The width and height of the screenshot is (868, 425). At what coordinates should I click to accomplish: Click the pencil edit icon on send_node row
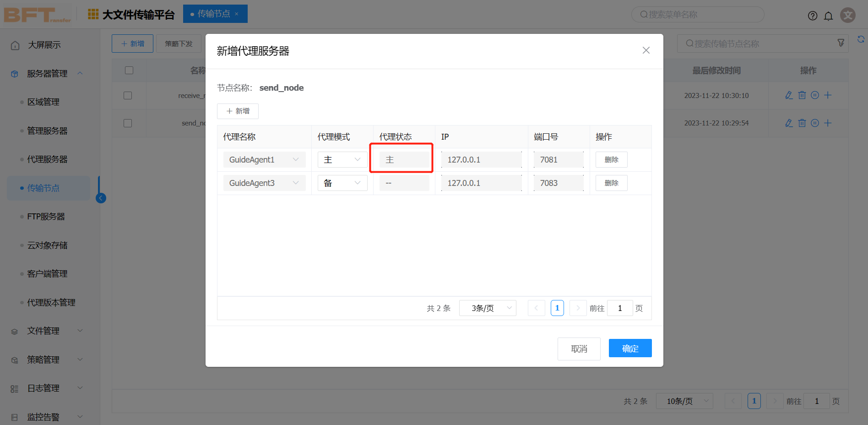(788, 123)
